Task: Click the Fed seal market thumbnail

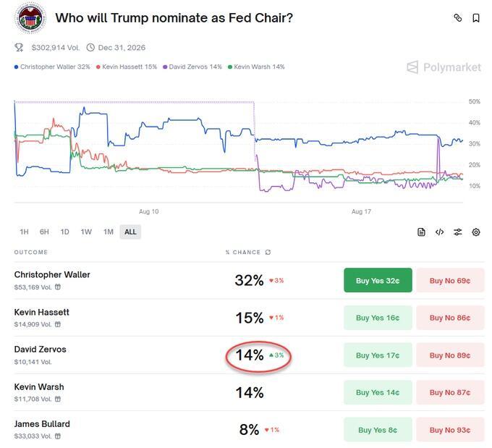Action: [x=30, y=19]
